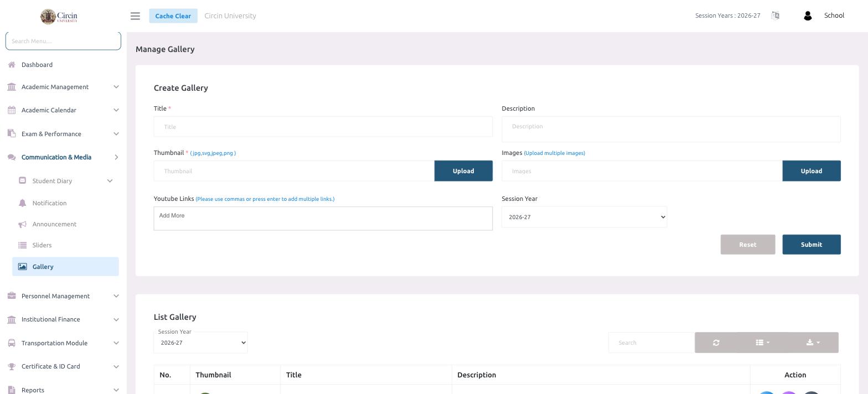868x394 pixels.
Task: Click the Personnel Management briefcase icon
Action: (x=12, y=296)
